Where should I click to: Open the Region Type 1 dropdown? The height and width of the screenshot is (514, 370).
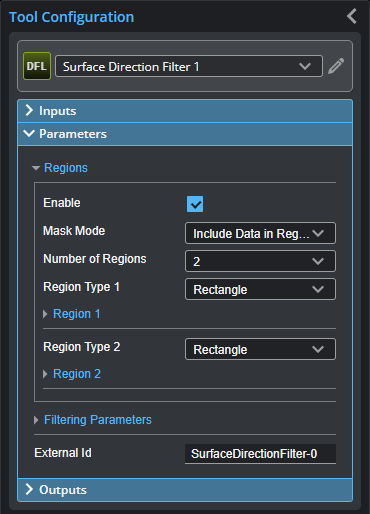coord(260,289)
